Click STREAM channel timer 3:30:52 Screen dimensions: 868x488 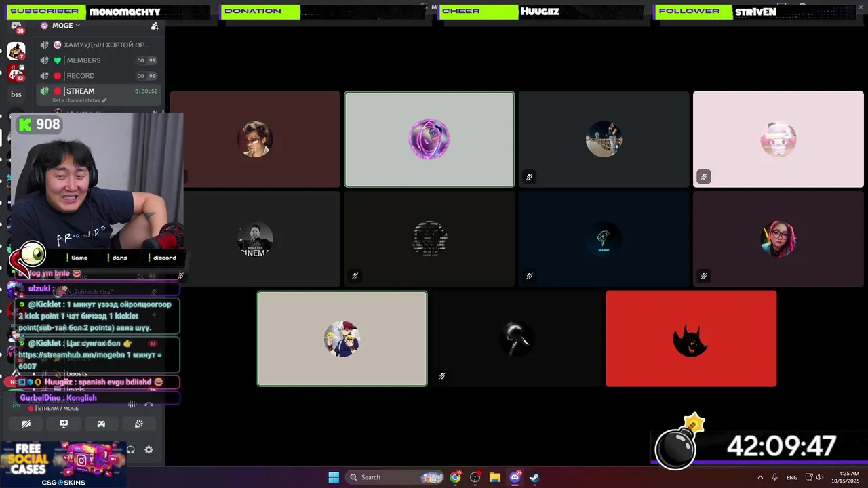click(146, 91)
